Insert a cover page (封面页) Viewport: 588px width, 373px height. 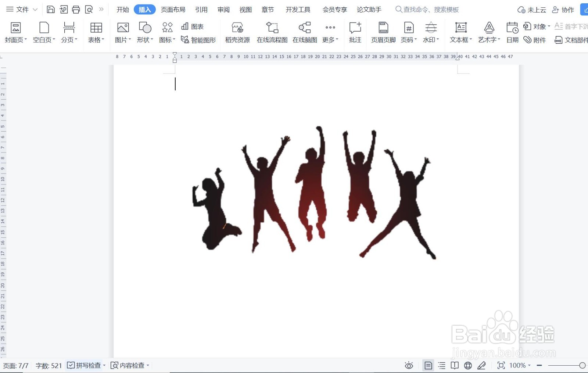coord(16,32)
